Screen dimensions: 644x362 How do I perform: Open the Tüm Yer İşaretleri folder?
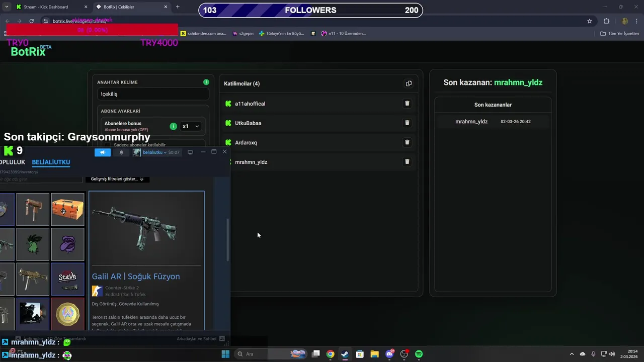point(620,34)
